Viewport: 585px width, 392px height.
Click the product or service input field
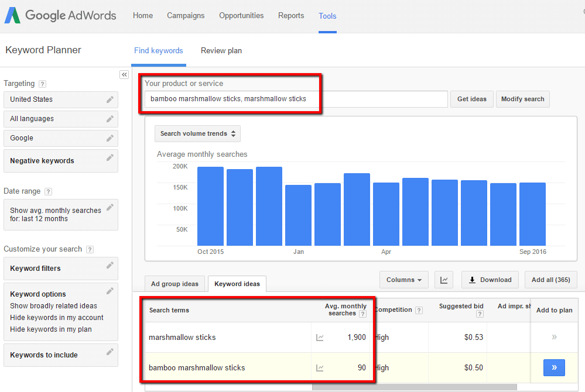tap(296, 99)
